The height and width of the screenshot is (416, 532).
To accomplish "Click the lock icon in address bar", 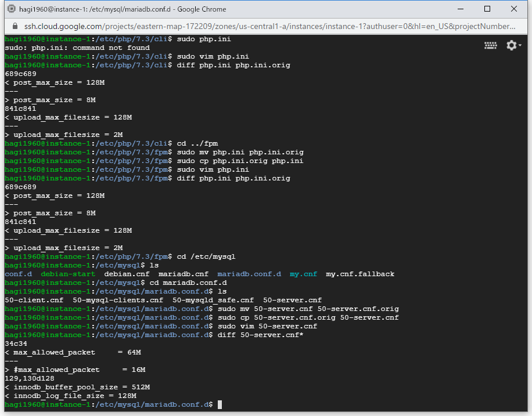I will coord(15,26).
